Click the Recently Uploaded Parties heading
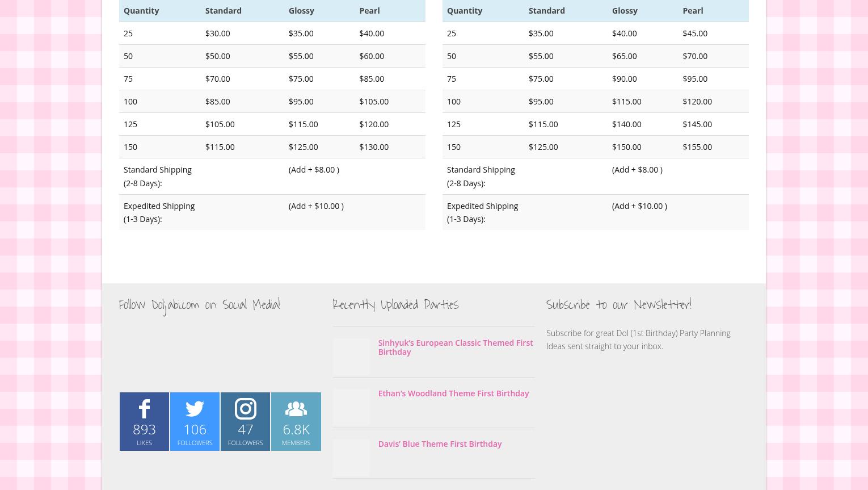Viewport: 868px width, 490px height. click(395, 305)
